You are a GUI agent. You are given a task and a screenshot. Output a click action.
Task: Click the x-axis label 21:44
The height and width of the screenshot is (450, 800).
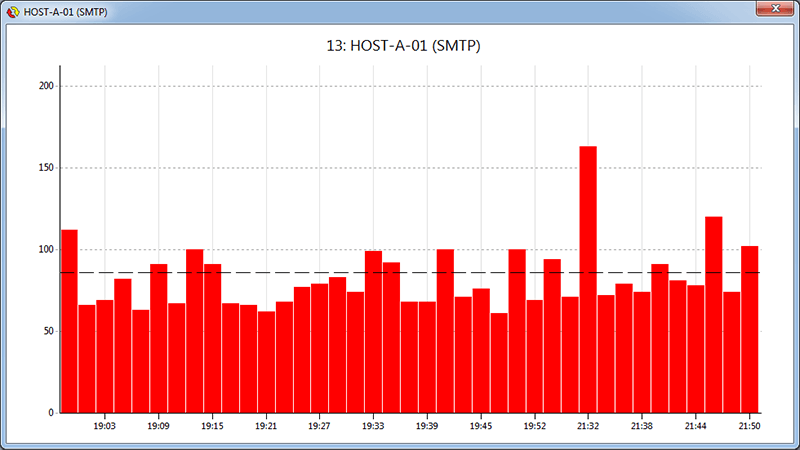click(695, 426)
